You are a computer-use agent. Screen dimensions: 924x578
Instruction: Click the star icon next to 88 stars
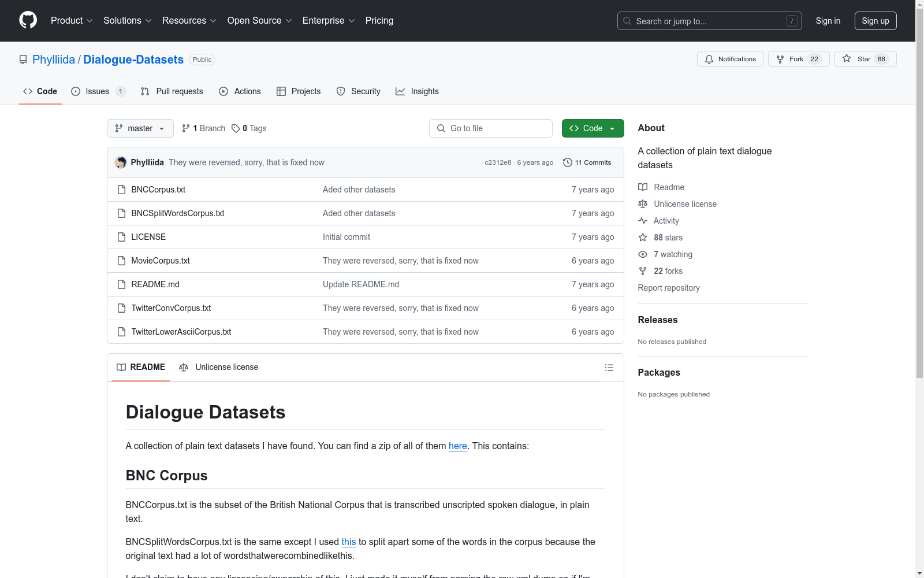click(x=643, y=238)
